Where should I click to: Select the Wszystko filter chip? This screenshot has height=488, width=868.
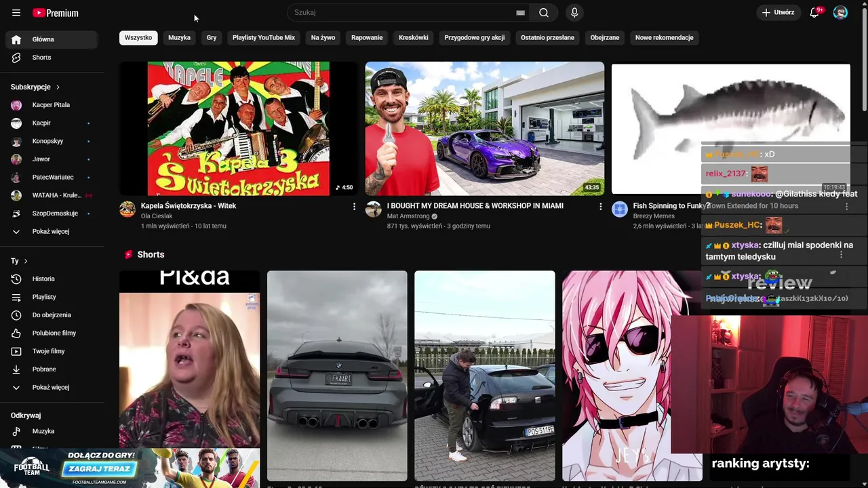(x=138, y=38)
